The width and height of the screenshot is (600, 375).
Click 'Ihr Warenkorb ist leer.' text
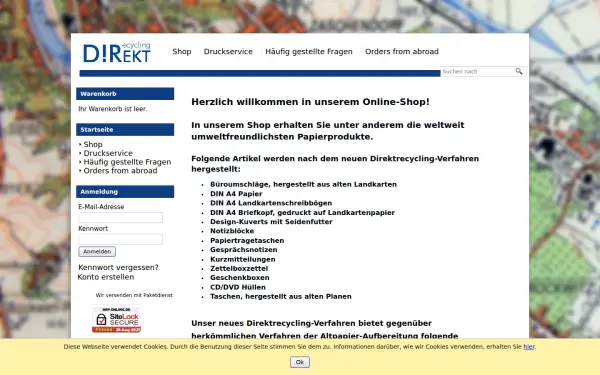click(112, 109)
